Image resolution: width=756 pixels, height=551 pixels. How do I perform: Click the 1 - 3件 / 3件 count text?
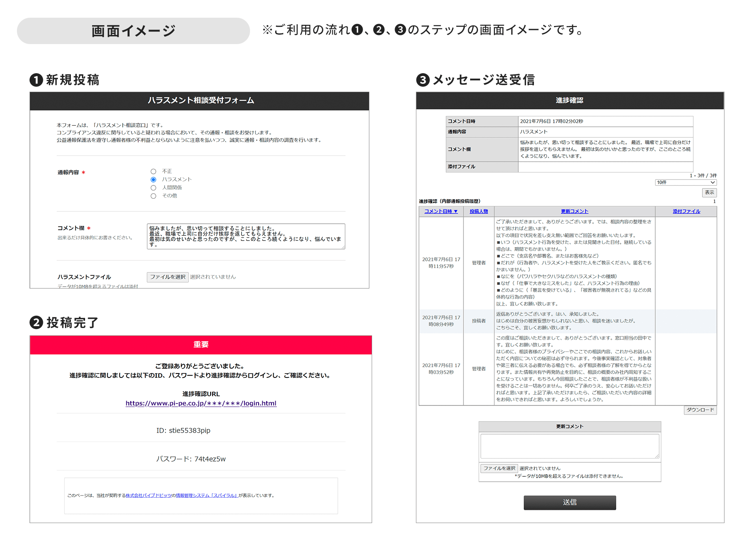(703, 176)
